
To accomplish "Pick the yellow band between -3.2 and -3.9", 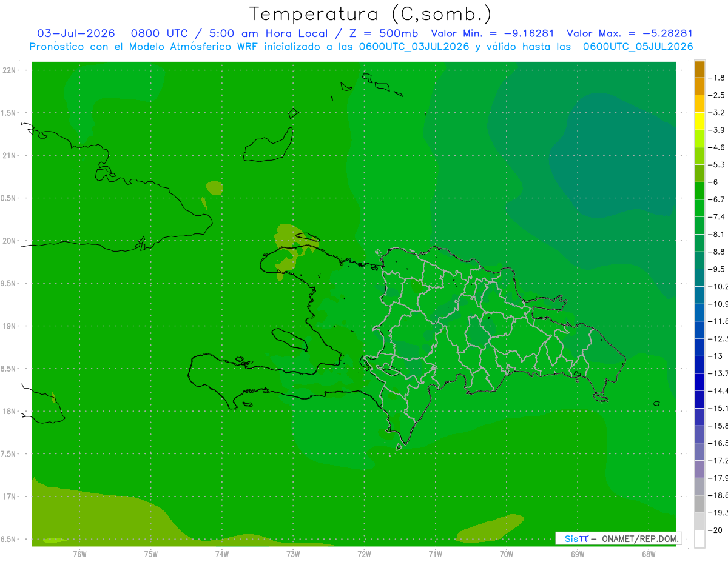I will click(x=699, y=121).
